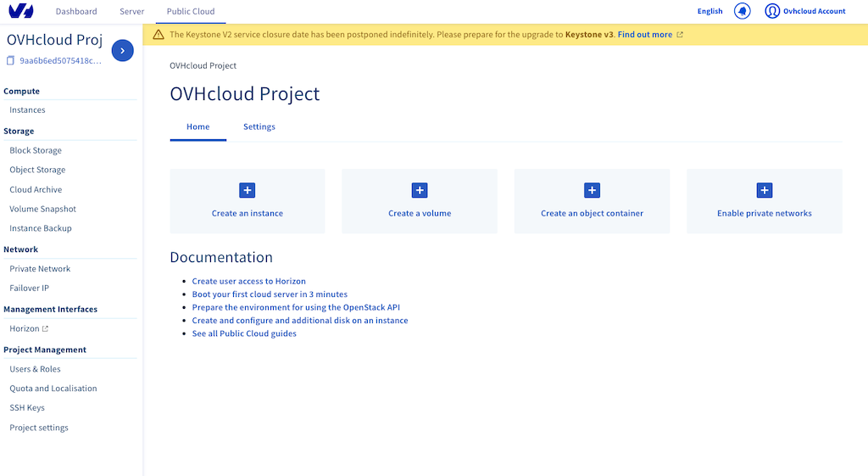
Task: Click the Keystone v3 bold text in banner
Action: coord(589,34)
